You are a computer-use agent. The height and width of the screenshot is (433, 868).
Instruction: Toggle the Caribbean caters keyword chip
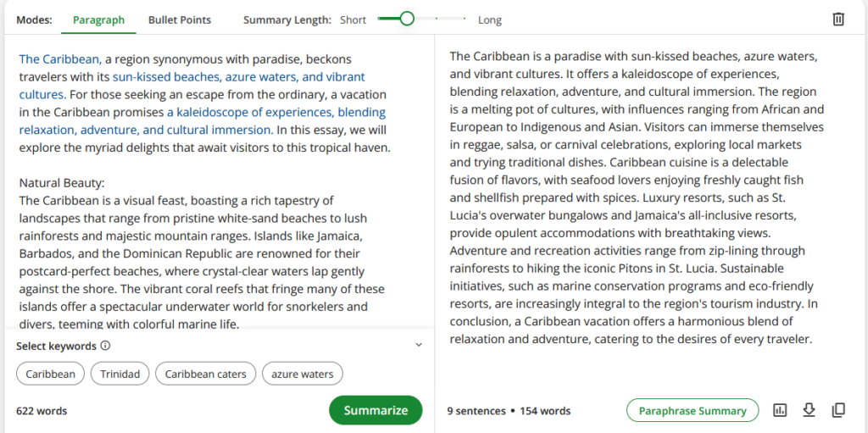[205, 374]
